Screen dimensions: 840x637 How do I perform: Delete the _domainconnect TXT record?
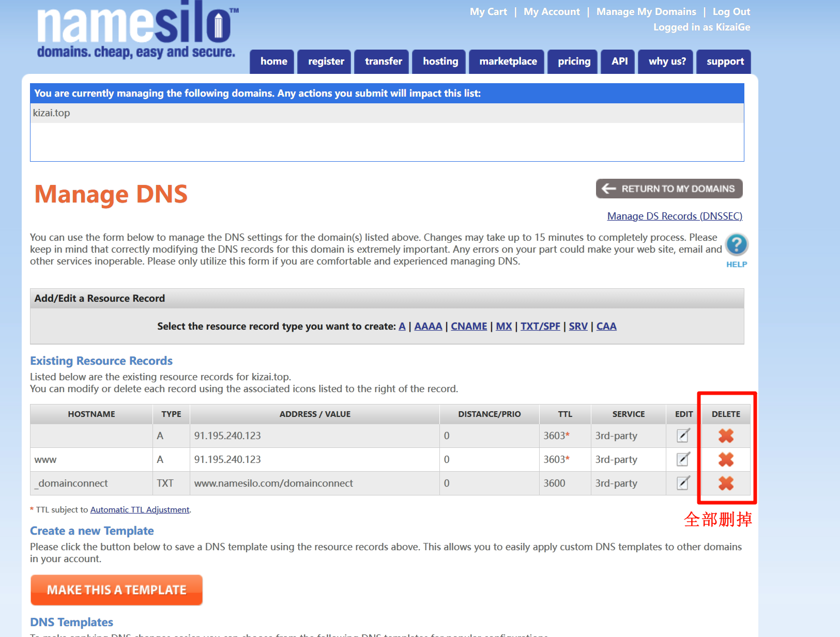pos(726,484)
